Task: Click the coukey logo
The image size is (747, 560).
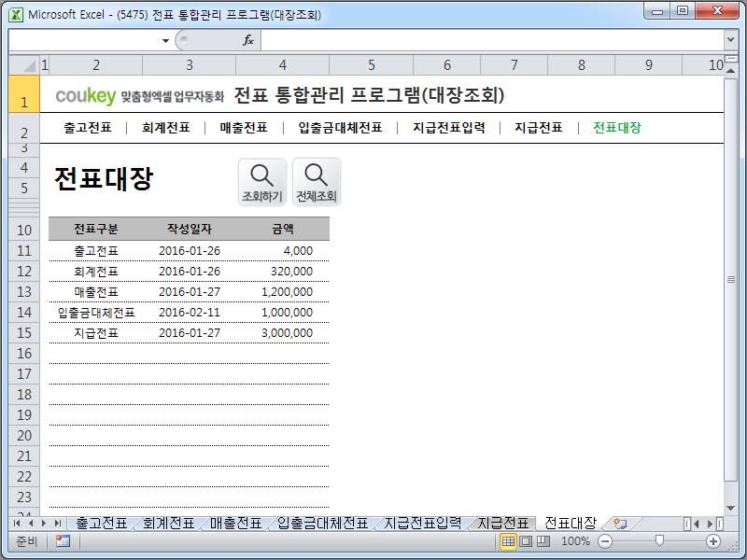Action: pyautogui.click(x=86, y=96)
